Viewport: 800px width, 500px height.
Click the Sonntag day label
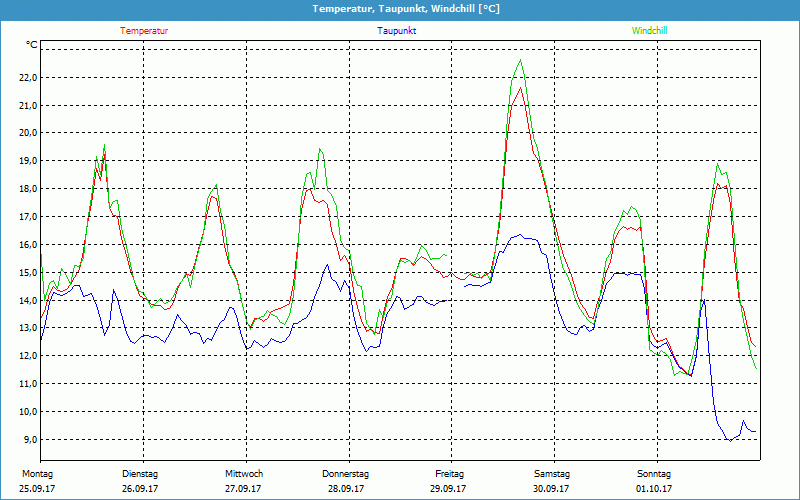pyautogui.click(x=654, y=474)
